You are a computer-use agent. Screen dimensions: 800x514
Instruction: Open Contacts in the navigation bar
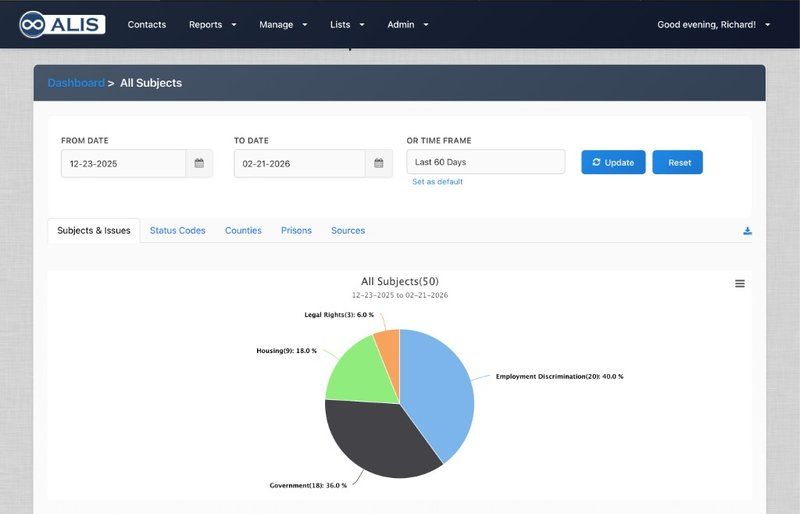[147, 25]
